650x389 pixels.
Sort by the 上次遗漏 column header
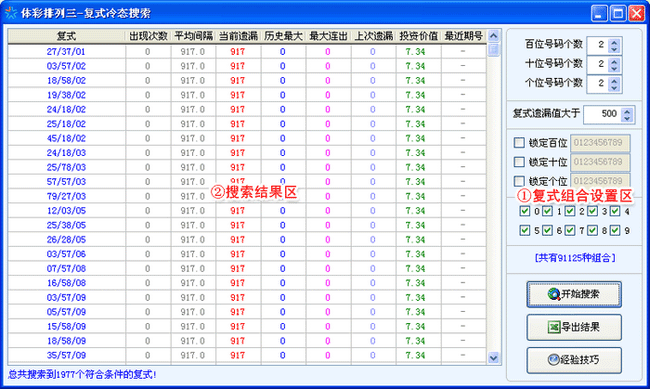pos(373,36)
